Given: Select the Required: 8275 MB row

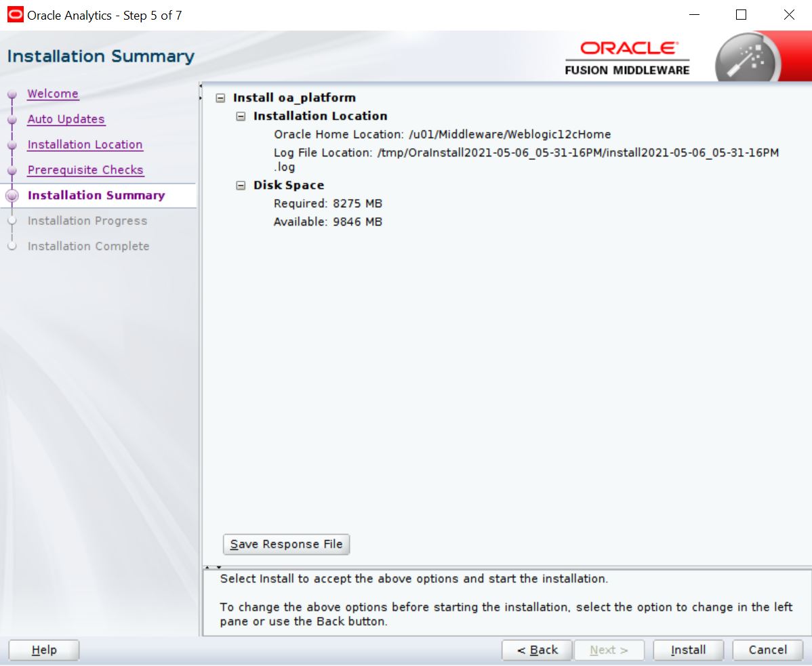Looking at the screenshot, I should (328, 203).
